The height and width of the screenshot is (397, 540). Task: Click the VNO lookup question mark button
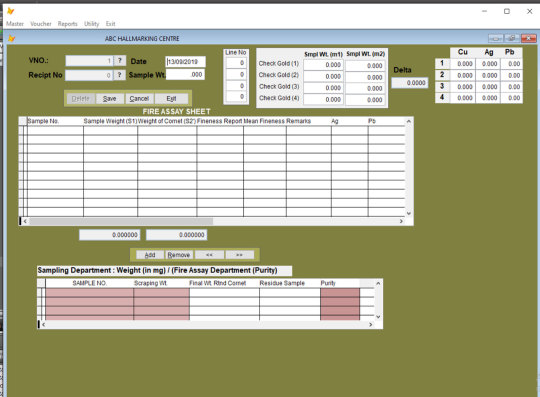[x=120, y=61]
